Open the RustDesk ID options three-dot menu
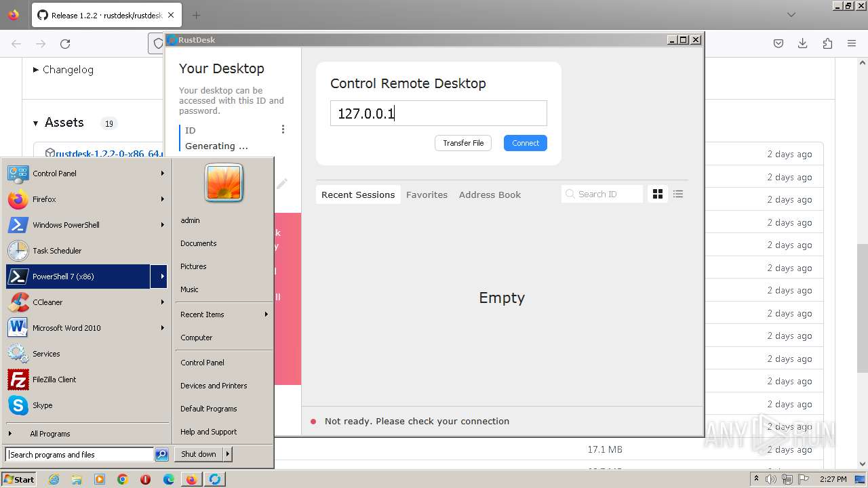The width and height of the screenshot is (868, 488). [283, 129]
